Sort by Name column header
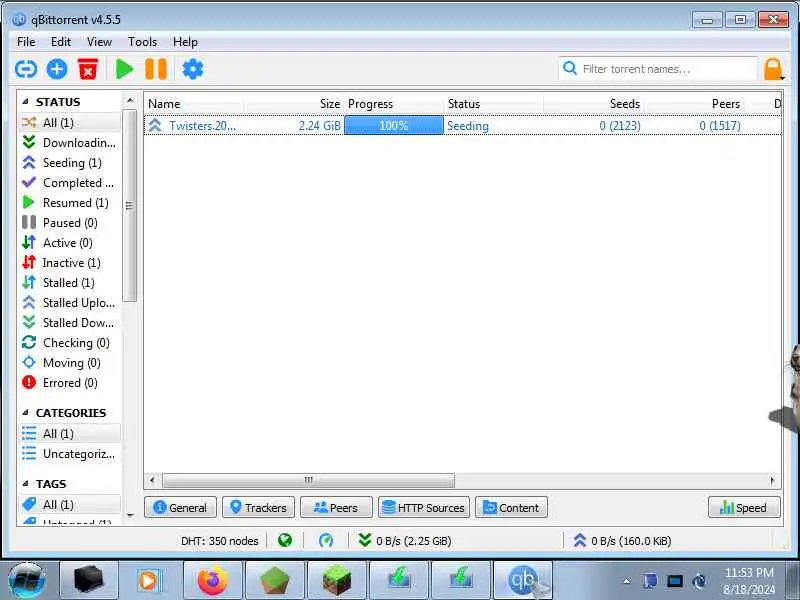 click(x=194, y=104)
